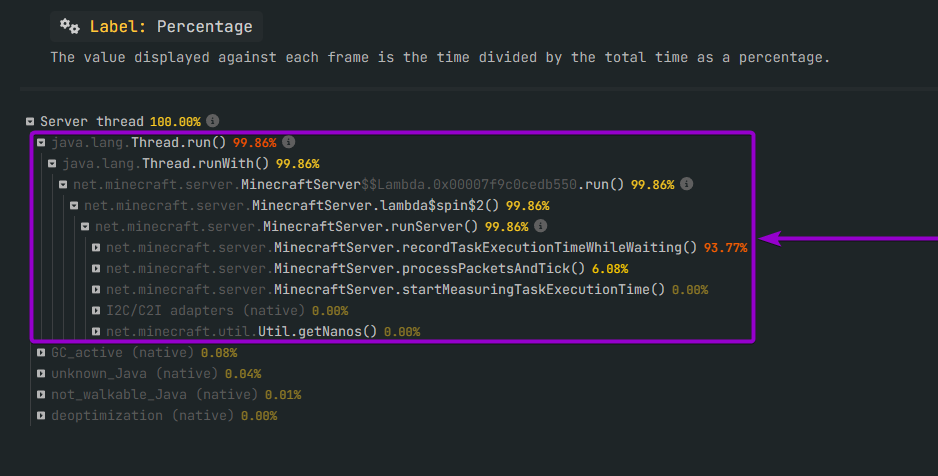Collapse the MinecraftServer$$Lambda run() node

(63, 185)
